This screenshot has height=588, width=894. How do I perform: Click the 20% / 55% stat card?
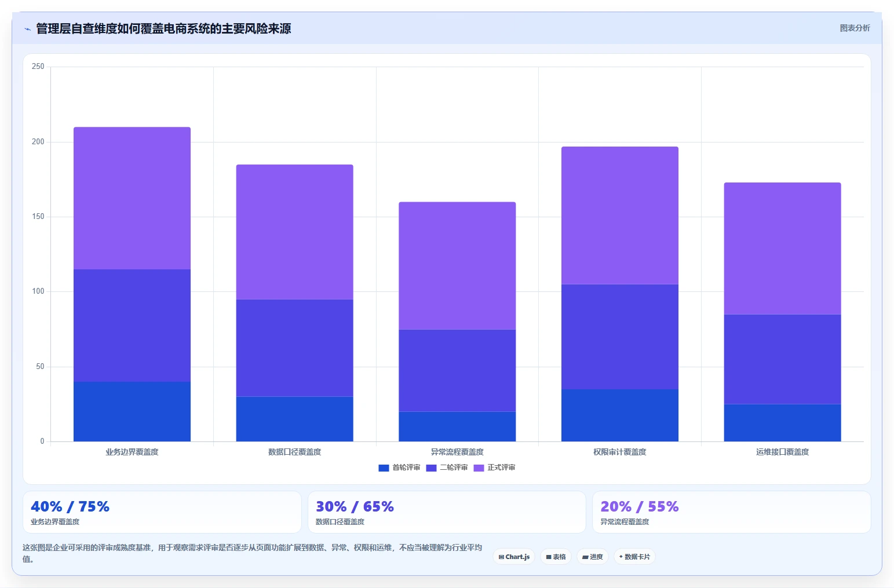click(732, 512)
